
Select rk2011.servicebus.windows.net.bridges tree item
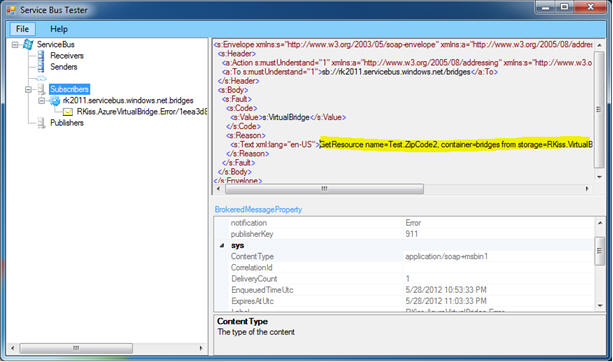coord(128,100)
